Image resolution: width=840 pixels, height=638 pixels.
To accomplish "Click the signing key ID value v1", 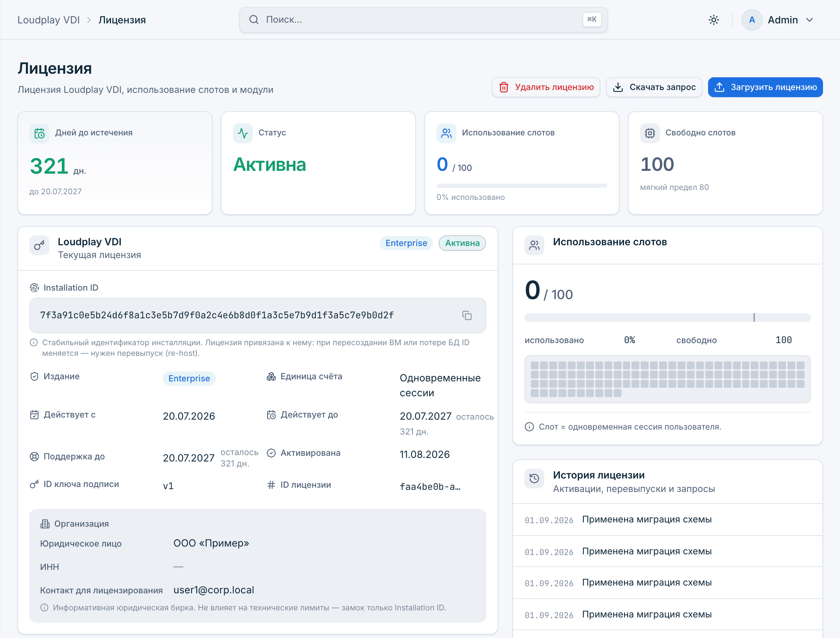I will click(x=168, y=486).
